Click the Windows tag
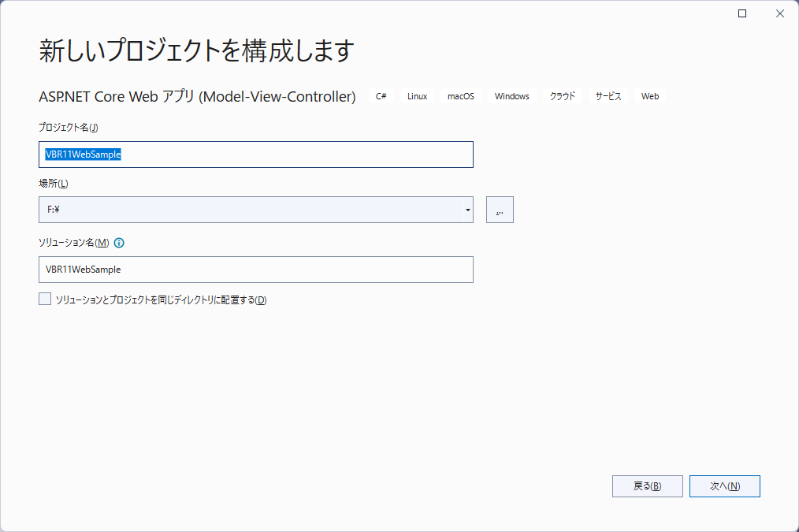The image size is (799, 532). pos(512,96)
